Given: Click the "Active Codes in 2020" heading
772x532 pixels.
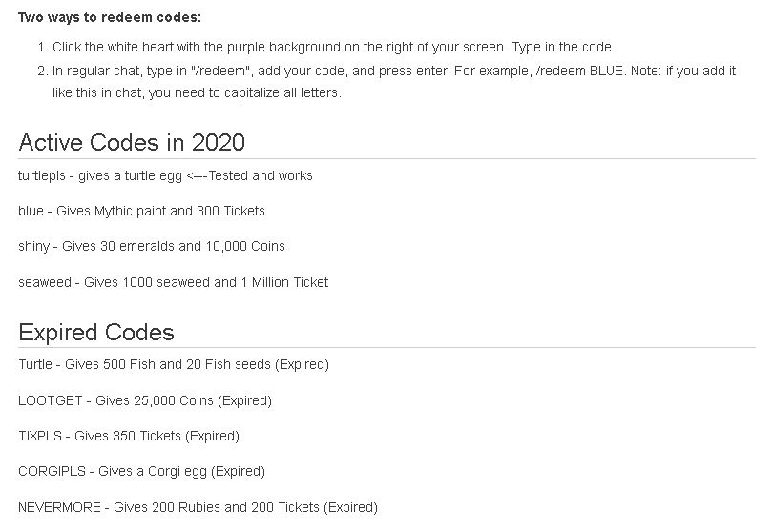Looking at the screenshot, I should pos(132,143).
